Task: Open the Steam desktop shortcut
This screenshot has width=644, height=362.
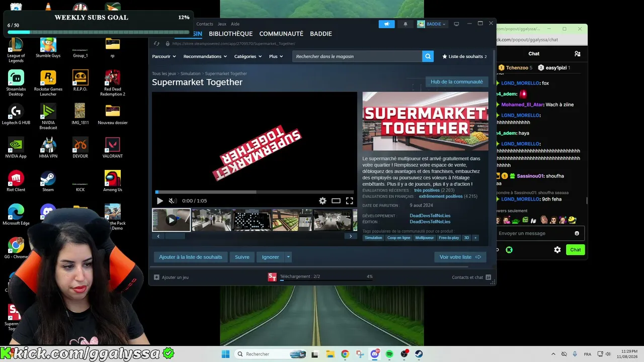Action: point(48,182)
